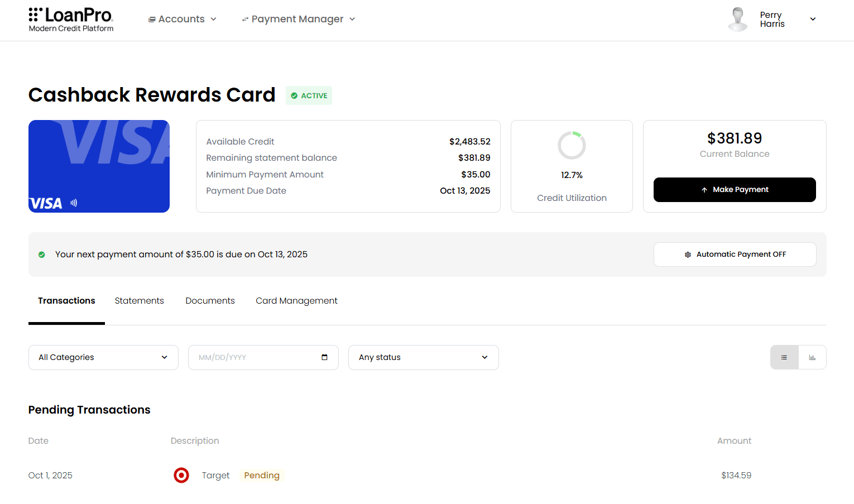Switch to list view icon
Viewport: 854px width, 504px height.
click(x=784, y=357)
